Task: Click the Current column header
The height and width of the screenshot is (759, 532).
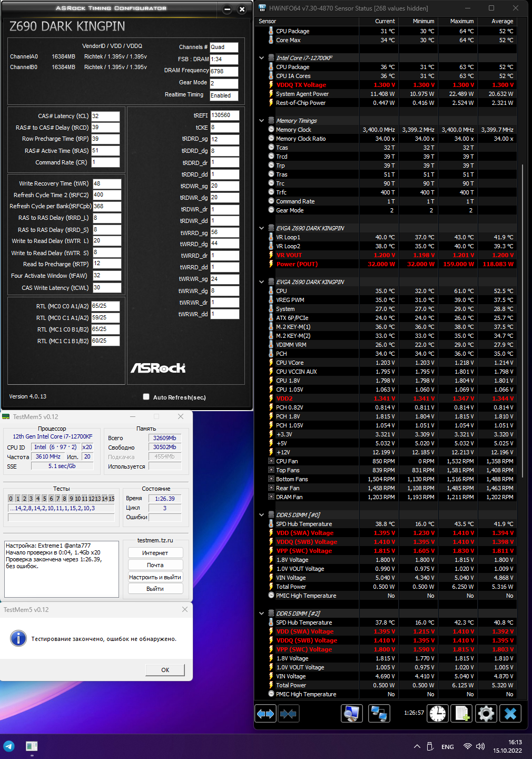Action: (378, 21)
